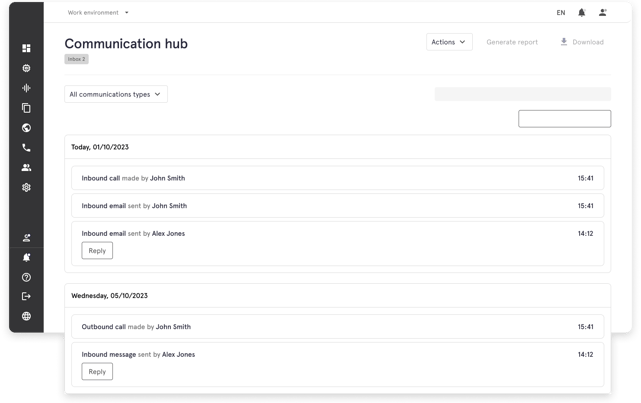Image resolution: width=641 pixels, height=403 pixels.
Task: Click the help question mark icon
Action: [26, 278]
